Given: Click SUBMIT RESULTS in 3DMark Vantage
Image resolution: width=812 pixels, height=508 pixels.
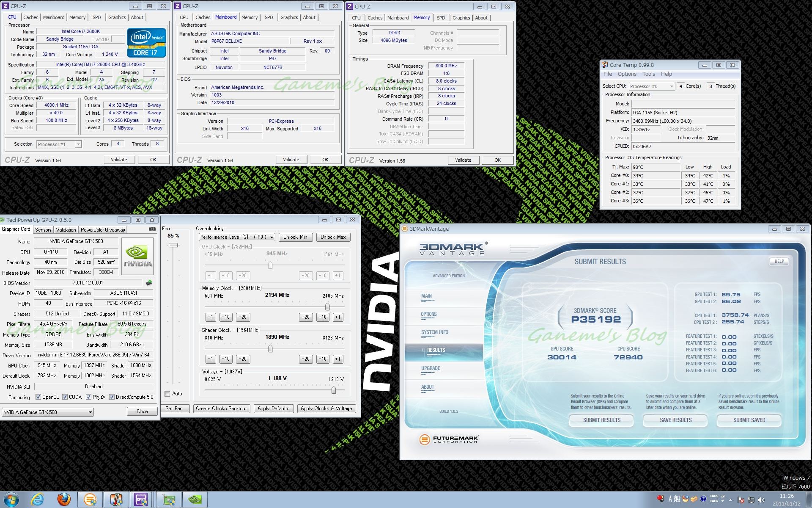Looking at the screenshot, I should (601, 420).
